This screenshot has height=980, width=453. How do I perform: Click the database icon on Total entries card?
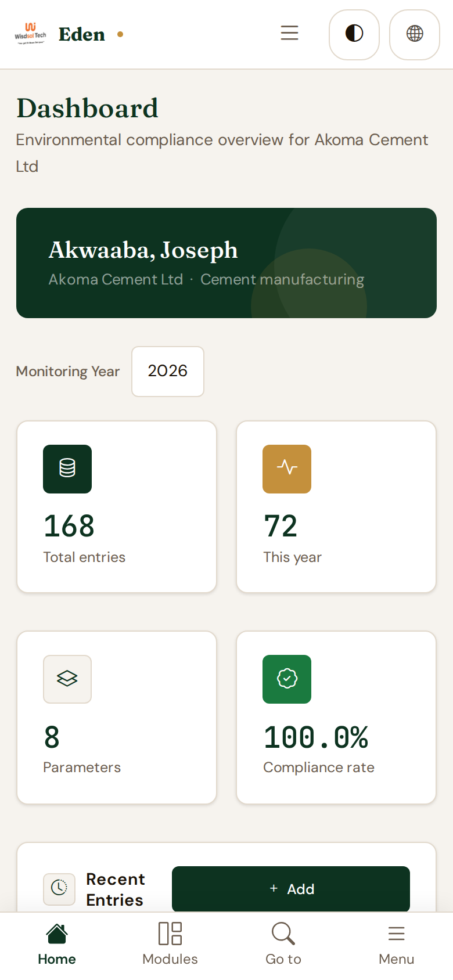point(67,469)
